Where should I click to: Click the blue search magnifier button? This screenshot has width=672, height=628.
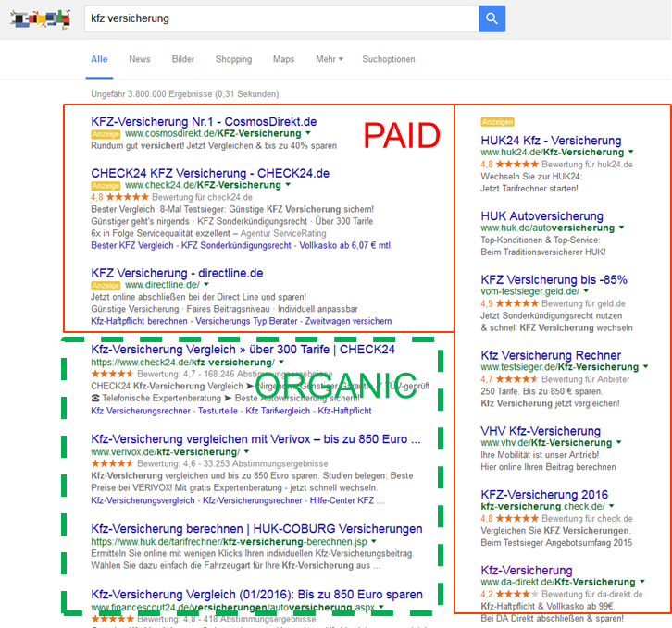pos(492,18)
